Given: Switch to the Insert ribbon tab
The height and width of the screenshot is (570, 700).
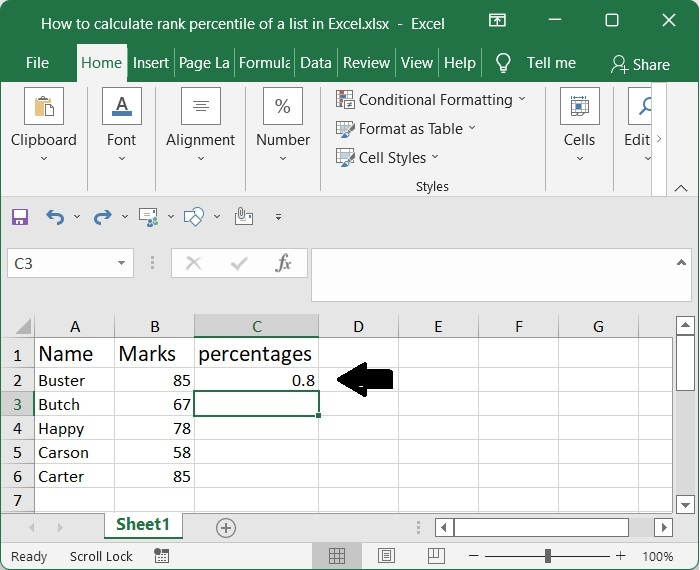Looking at the screenshot, I should (x=151, y=63).
